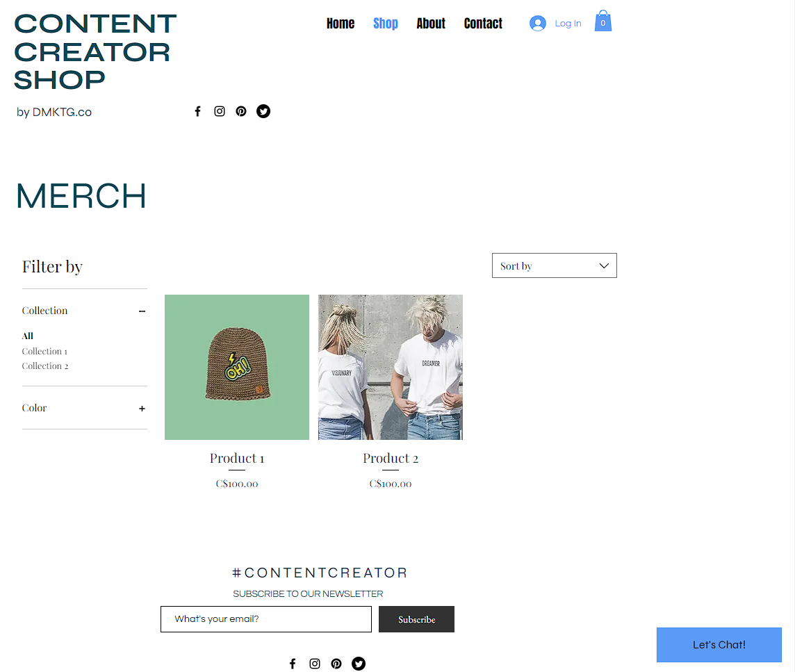This screenshot has width=795, height=672.
Task: Open the header Facebook icon
Action: click(198, 111)
